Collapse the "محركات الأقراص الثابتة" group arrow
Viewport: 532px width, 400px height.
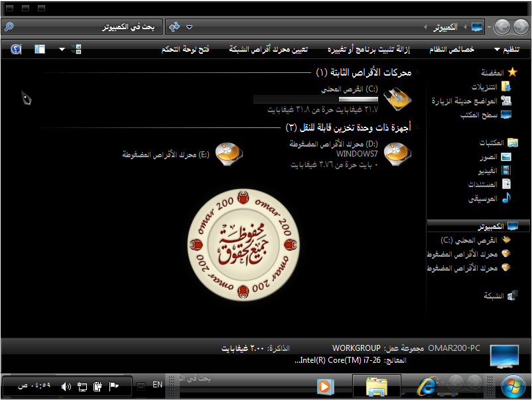coord(418,72)
